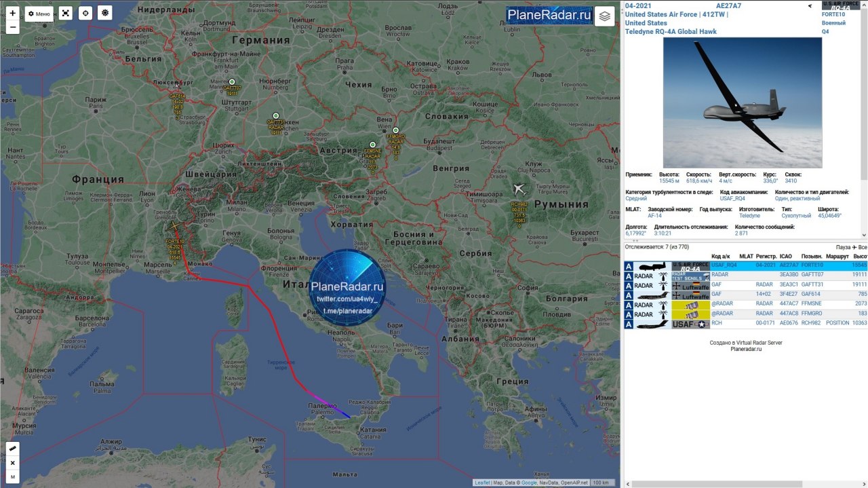Click the X clear tool button
Viewport: 868px width, 488px height.
(x=12, y=463)
